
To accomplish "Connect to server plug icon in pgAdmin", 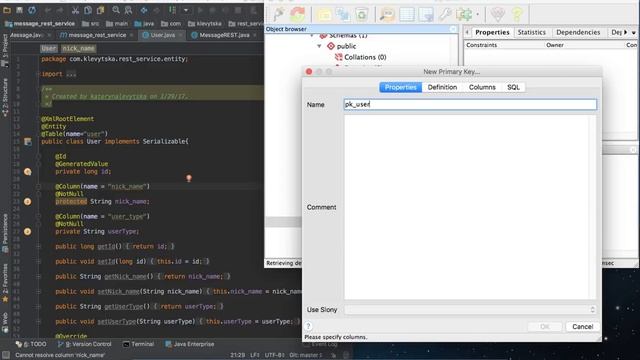I will [279, 14].
